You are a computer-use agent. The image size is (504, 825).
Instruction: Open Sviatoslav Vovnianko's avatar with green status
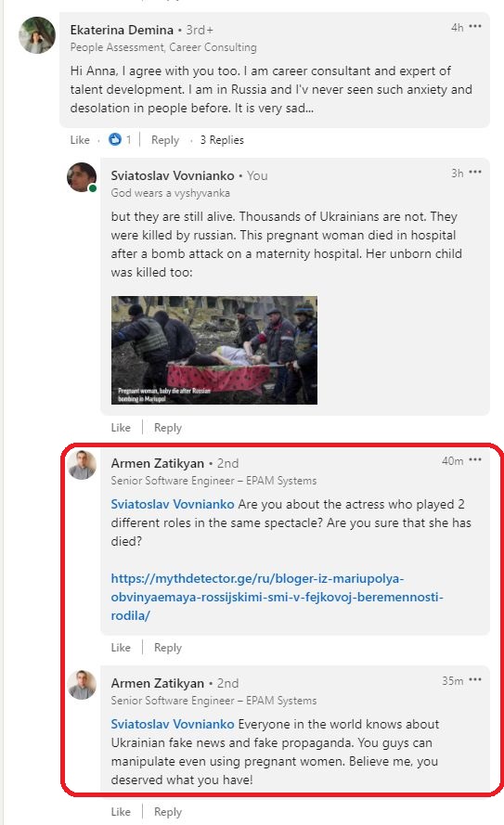[82, 177]
